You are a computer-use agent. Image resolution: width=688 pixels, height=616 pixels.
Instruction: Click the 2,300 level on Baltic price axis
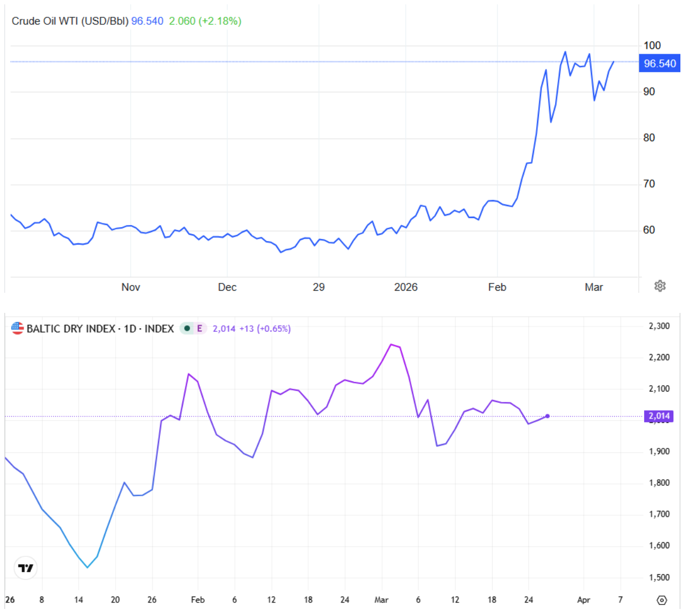(x=659, y=326)
